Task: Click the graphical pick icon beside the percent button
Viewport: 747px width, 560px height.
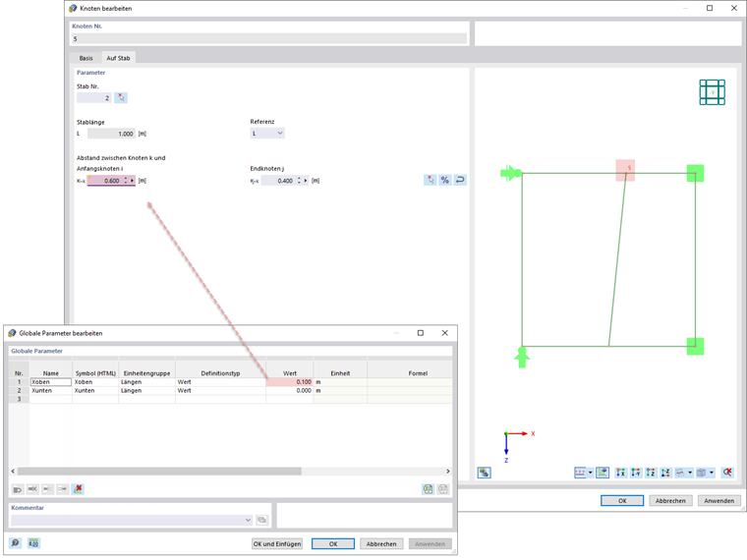Action: pyautogui.click(x=431, y=180)
